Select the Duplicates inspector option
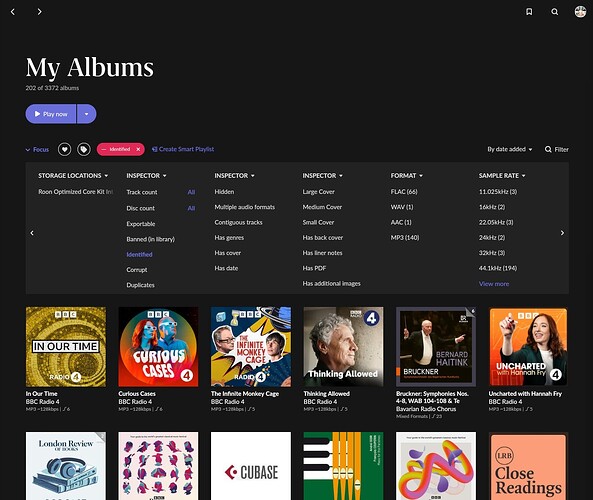This screenshot has width=593, height=500. coord(140,285)
